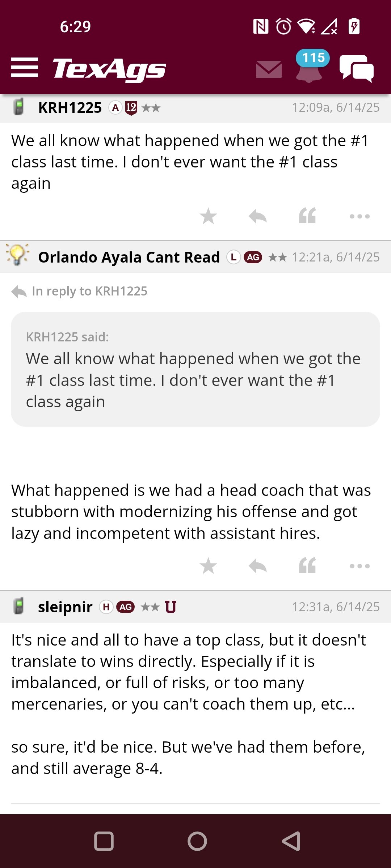Tap the Android back button
Viewport: 391px width, 868px height.
coord(291,841)
